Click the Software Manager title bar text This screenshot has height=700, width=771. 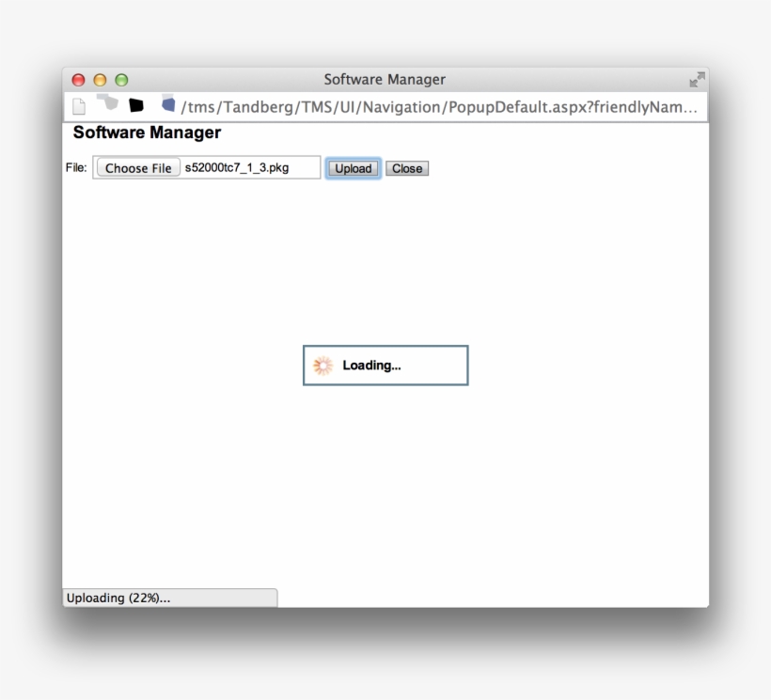click(384, 79)
